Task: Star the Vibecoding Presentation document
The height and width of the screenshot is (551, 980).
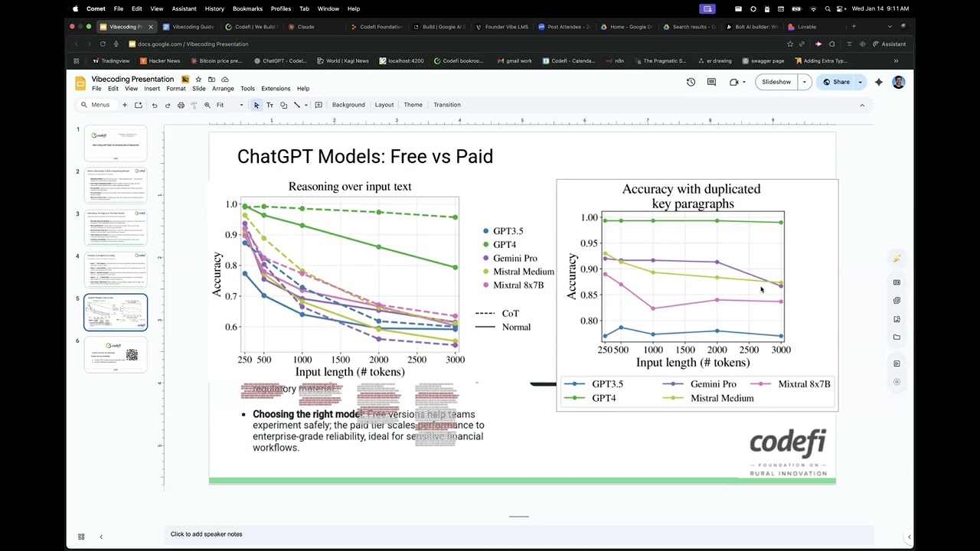Action: 198,79
